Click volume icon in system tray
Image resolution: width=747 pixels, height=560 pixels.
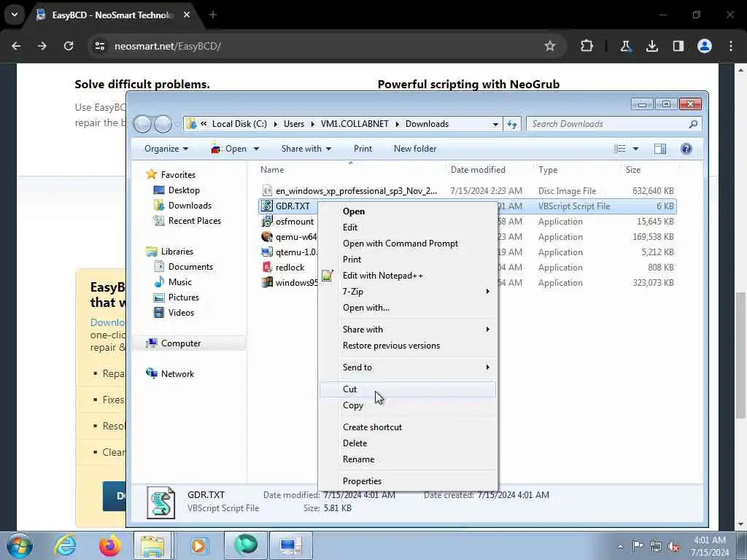pyautogui.click(x=673, y=546)
